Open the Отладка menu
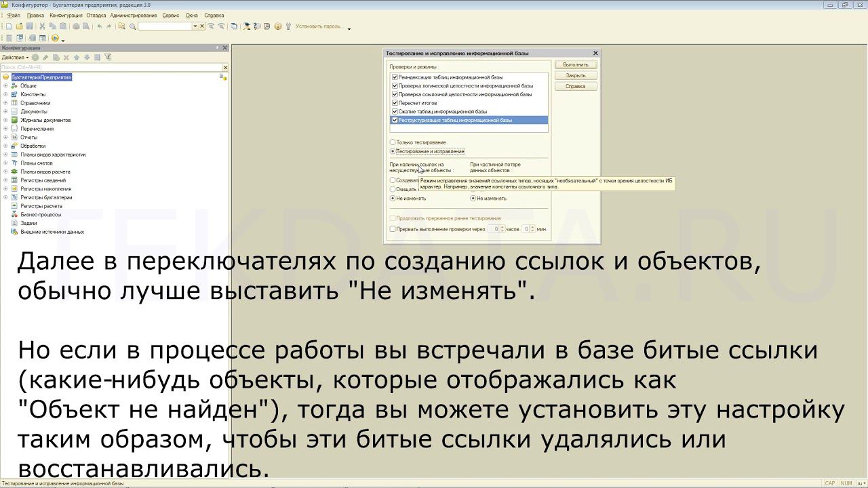 96,15
